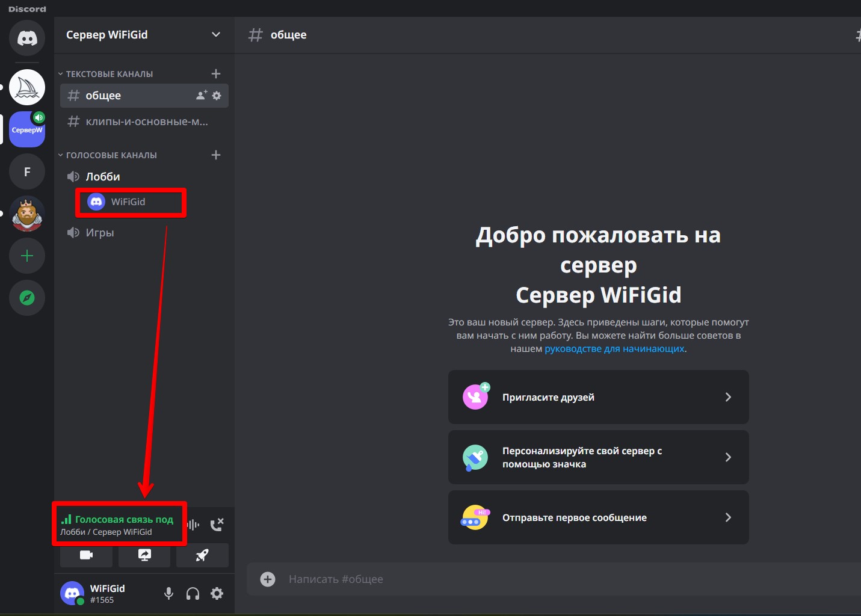Open the клипы-и-основные-м... channel
The image size is (861, 616).
[144, 122]
